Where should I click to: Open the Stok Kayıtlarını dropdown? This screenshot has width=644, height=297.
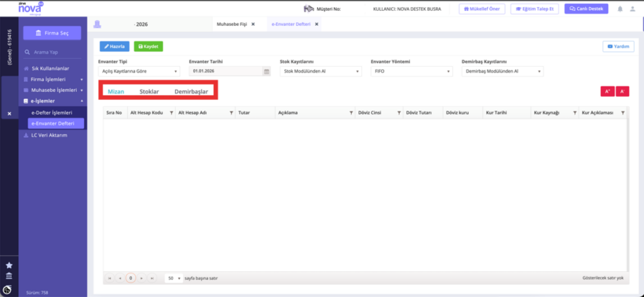[321, 72]
